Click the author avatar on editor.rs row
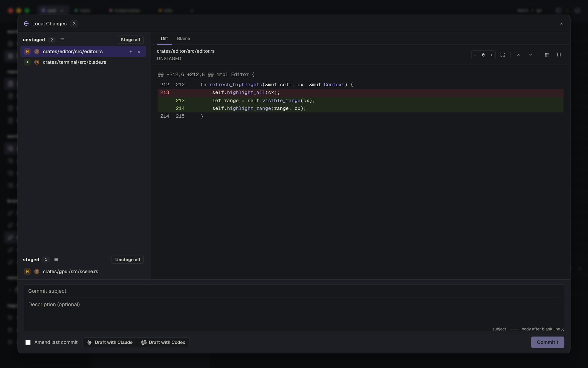 (x=37, y=52)
